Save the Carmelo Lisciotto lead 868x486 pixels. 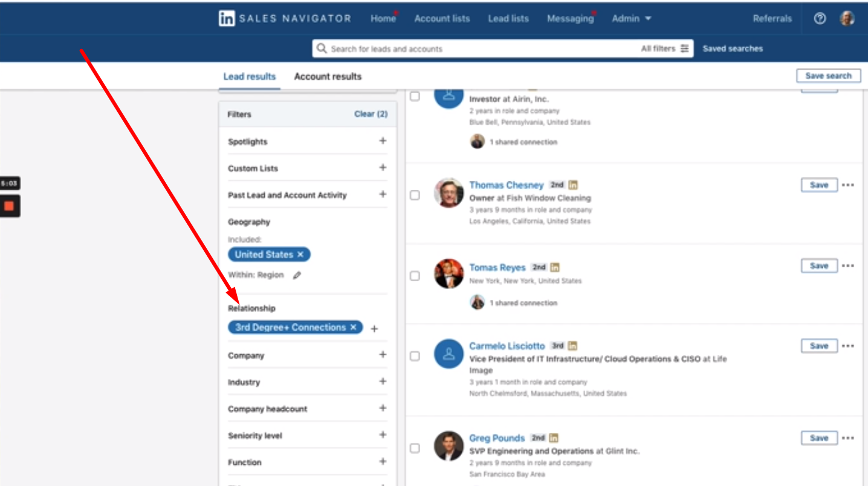[819, 346]
